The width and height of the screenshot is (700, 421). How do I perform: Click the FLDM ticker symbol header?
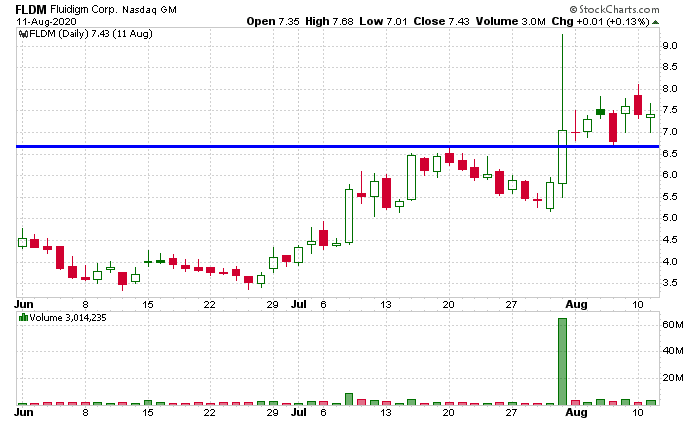[x=31, y=9]
